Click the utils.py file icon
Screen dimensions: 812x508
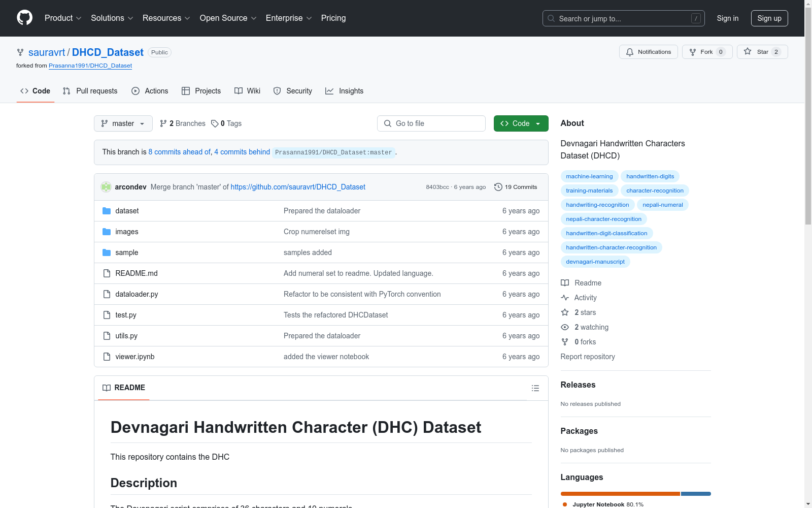click(107, 336)
